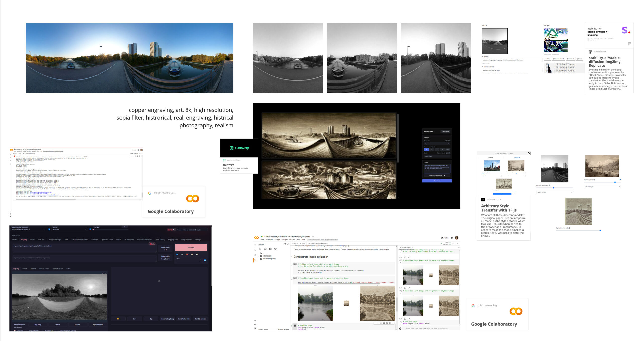
Task: Click the star icon next to notebook title
Action: point(313,237)
